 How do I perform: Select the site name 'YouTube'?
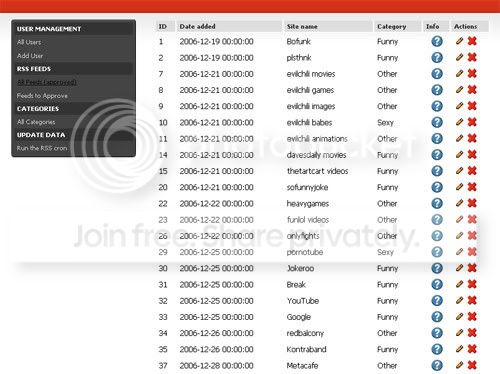[303, 301]
